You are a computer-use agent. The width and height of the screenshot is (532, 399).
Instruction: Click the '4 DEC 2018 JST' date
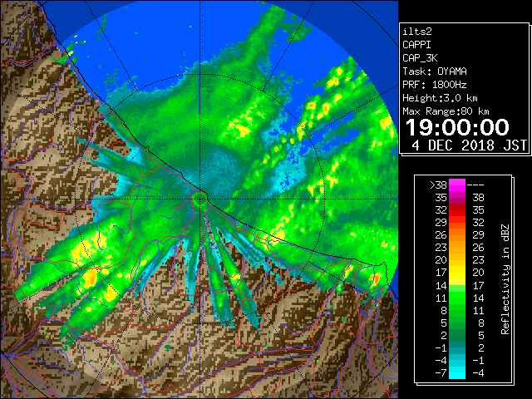[470, 145]
